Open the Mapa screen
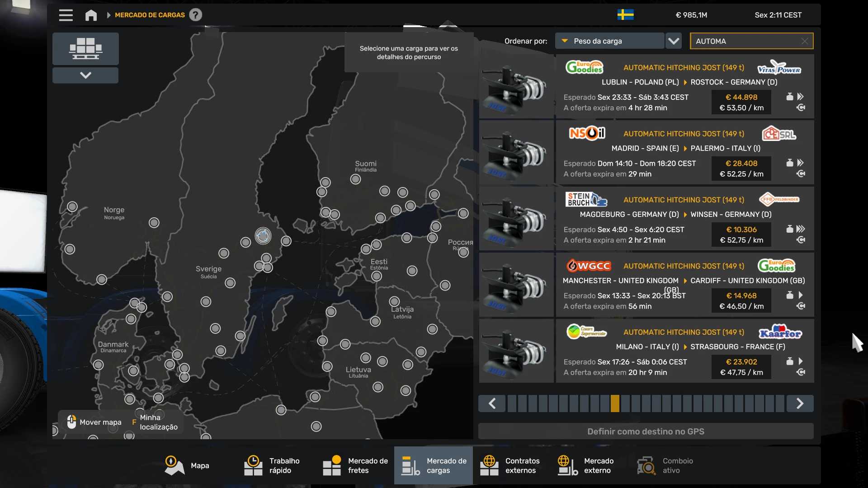Screen dimensions: 868x488 coord(187,465)
